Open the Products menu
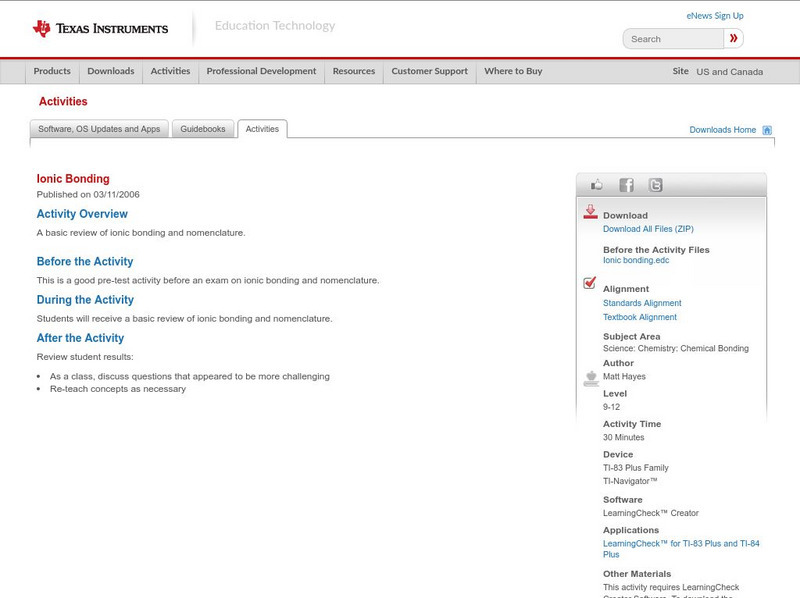800x598 pixels. tap(52, 71)
